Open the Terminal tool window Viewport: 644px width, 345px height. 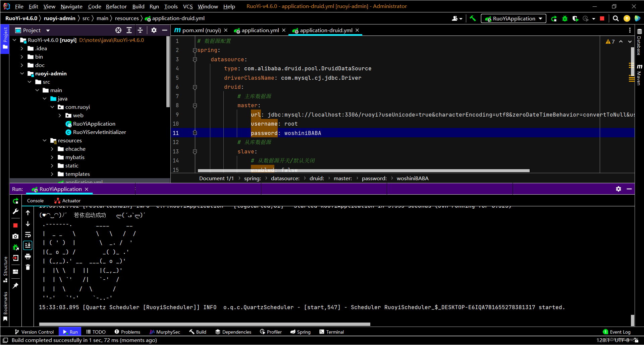(x=332, y=332)
